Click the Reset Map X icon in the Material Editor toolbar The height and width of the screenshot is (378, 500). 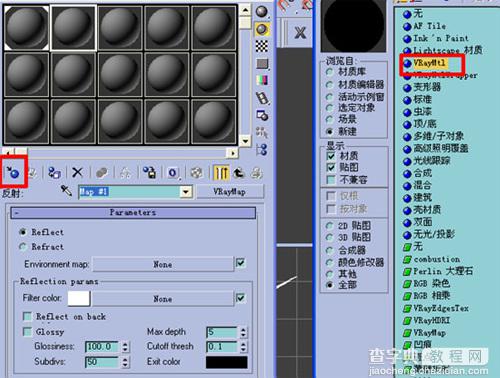[x=77, y=172]
